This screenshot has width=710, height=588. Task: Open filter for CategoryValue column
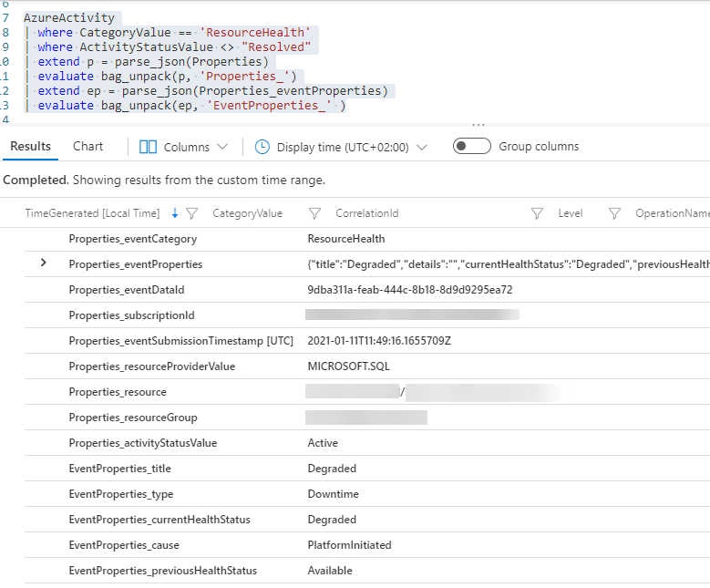point(314,213)
